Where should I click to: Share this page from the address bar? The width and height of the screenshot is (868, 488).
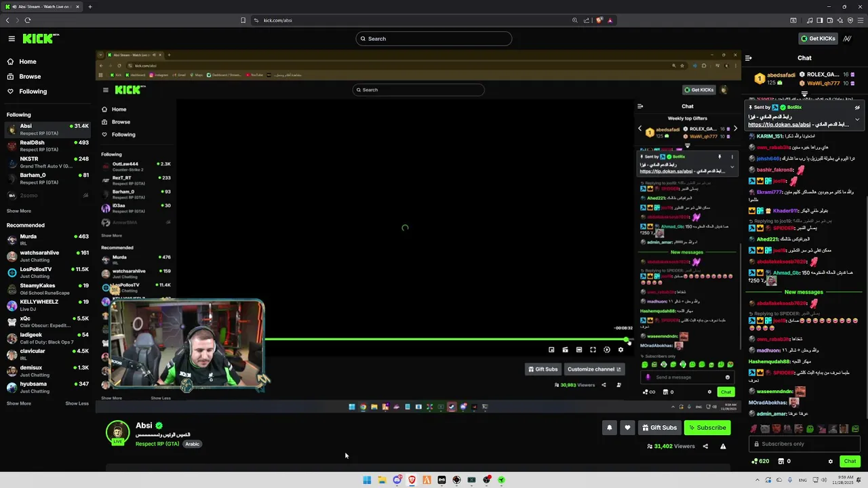[587, 20]
